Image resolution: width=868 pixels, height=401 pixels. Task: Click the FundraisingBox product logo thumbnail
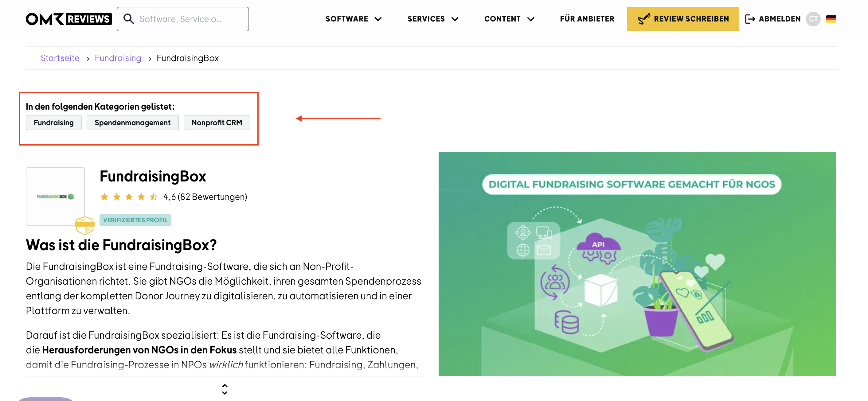tap(55, 196)
